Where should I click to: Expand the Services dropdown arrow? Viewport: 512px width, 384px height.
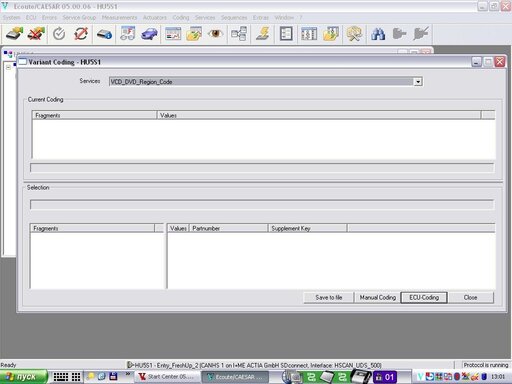pos(418,82)
